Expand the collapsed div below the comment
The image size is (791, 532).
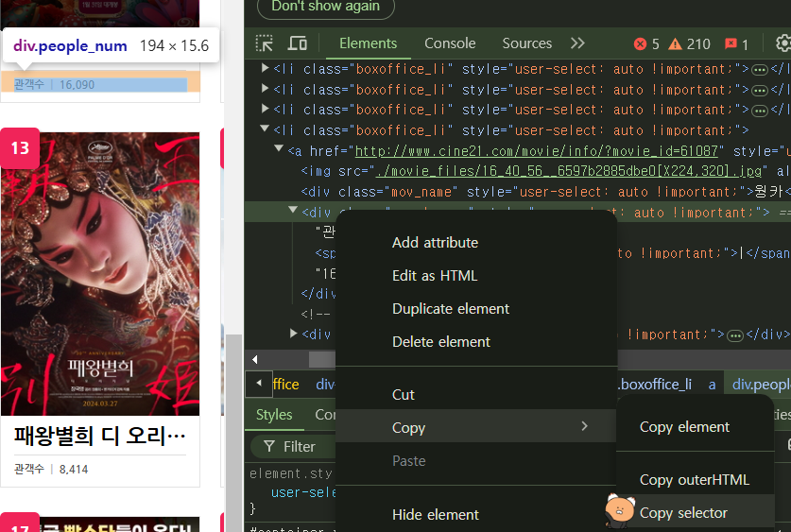(294, 334)
